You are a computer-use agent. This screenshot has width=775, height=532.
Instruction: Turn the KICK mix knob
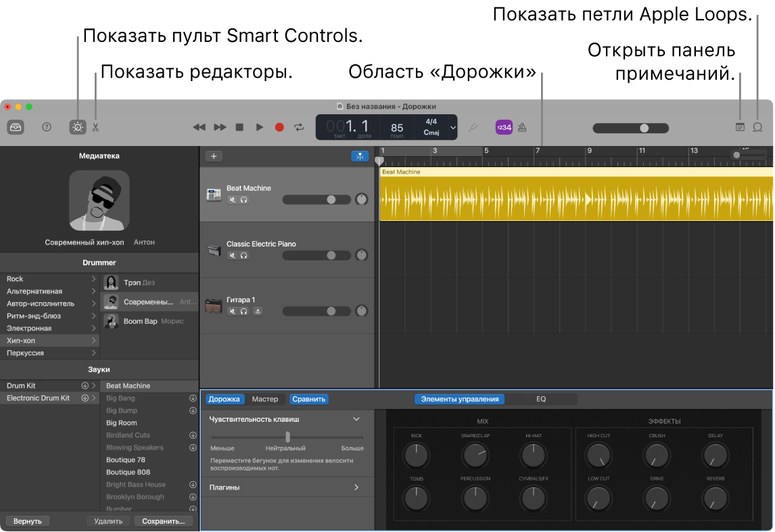coord(416,456)
